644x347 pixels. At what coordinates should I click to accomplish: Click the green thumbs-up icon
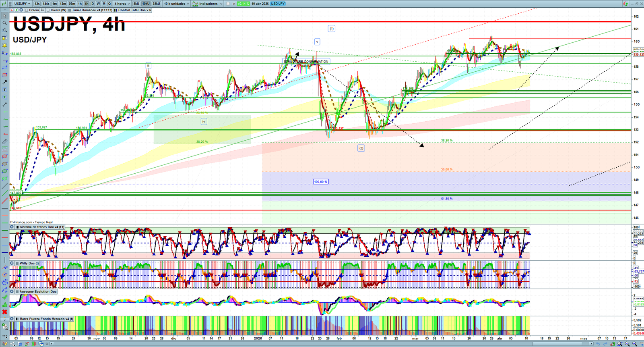pos(5,305)
